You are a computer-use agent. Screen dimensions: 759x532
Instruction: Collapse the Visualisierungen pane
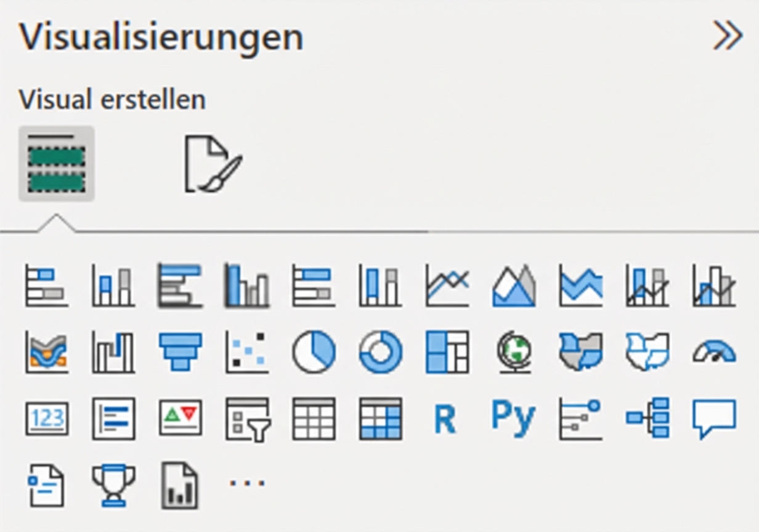(x=728, y=38)
